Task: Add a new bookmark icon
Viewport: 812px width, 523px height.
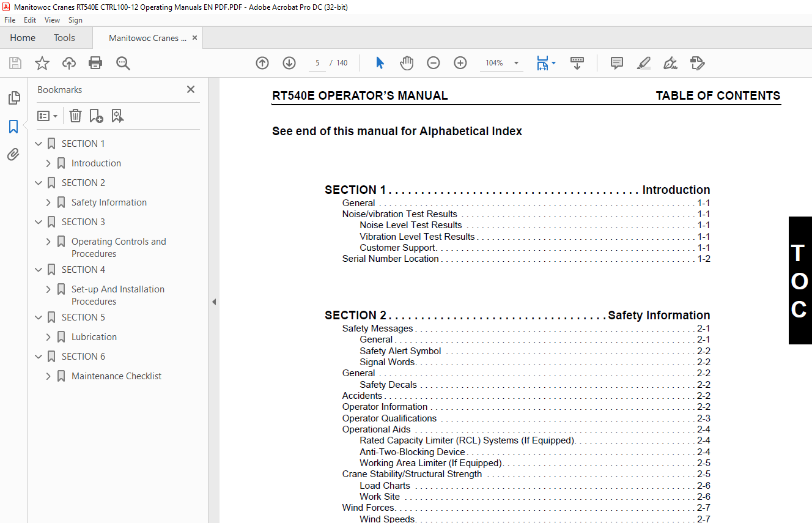Action: (x=96, y=116)
